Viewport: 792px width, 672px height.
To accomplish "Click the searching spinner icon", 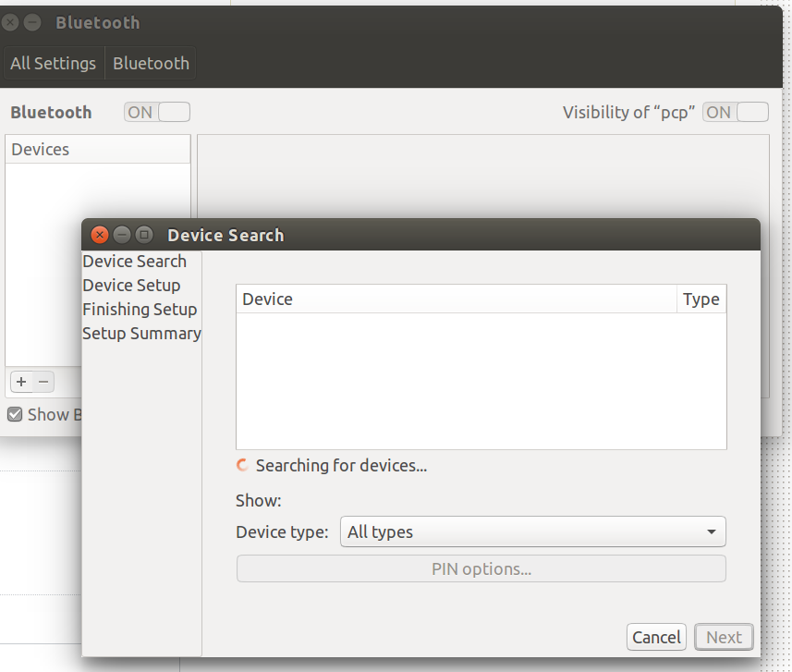I will pos(243,466).
